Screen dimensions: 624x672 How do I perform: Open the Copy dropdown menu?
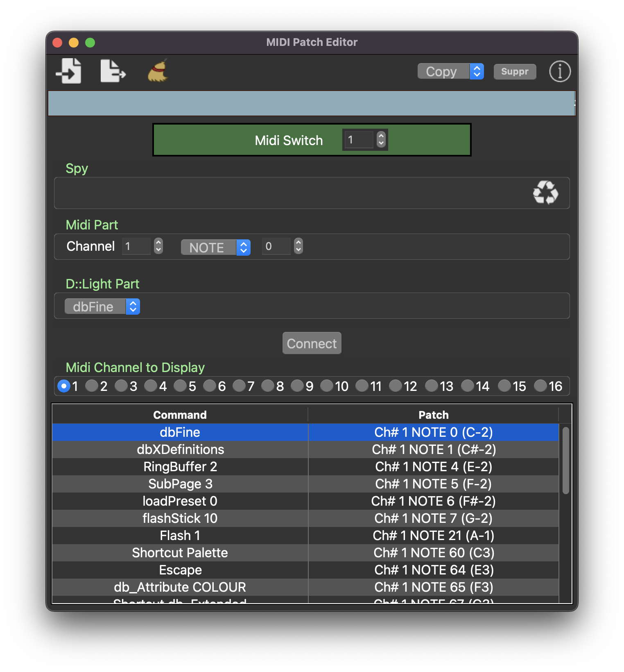click(x=450, y=71)
